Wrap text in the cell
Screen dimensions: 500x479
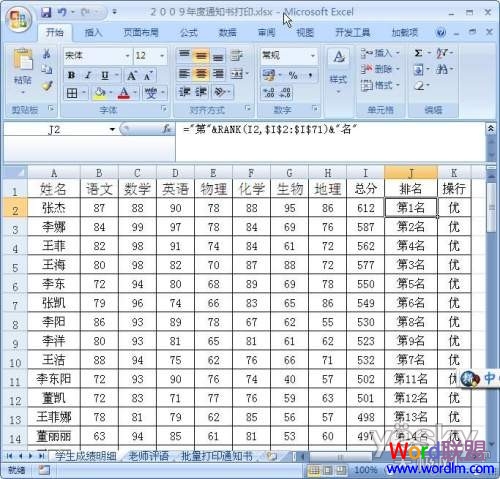(x=237, y=56)
